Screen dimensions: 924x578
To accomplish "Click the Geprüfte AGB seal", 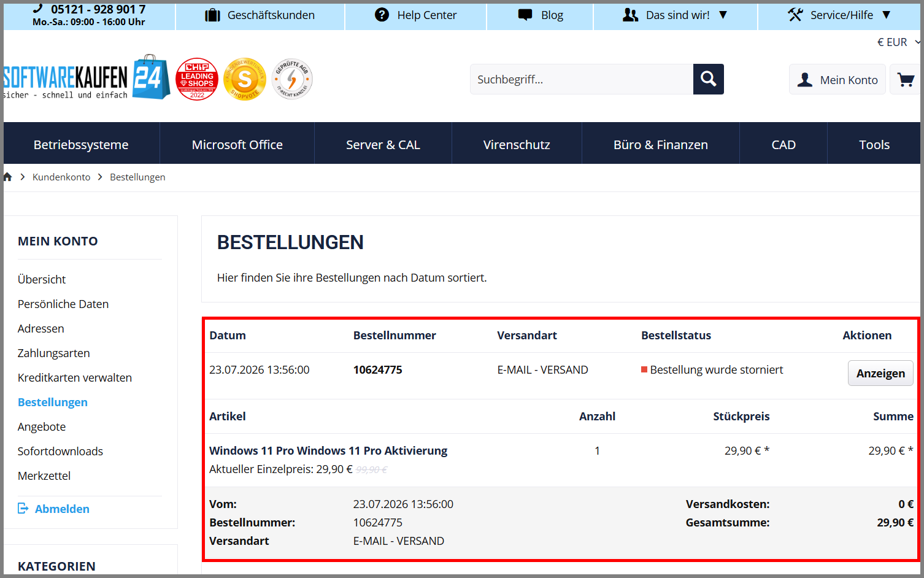I will 292,79.
